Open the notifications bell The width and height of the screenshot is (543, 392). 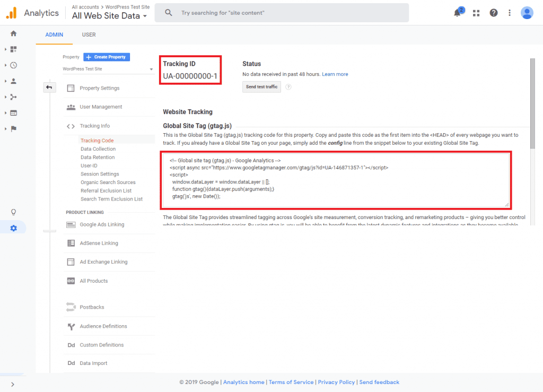[x=458, y=12]
